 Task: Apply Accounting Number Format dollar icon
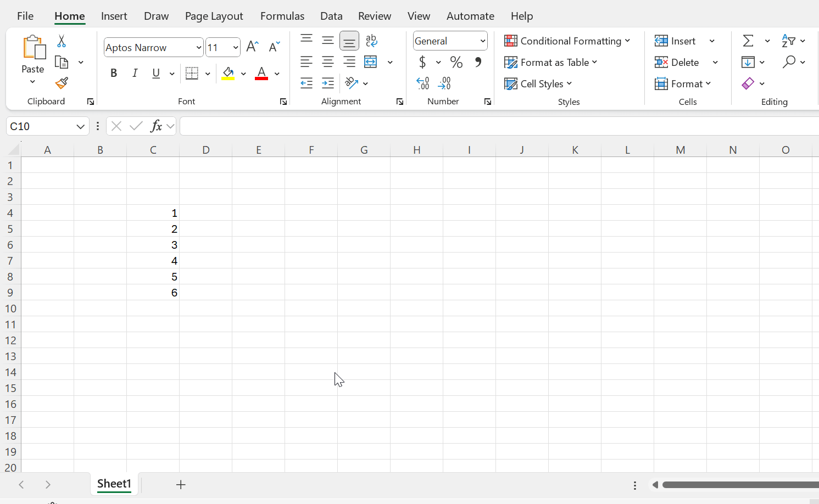[422, 62]
